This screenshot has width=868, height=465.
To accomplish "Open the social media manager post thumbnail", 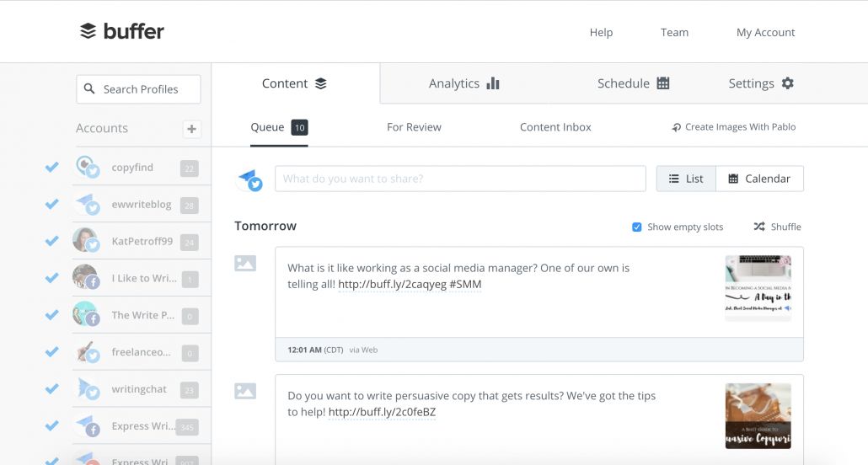I will [758, 288].
